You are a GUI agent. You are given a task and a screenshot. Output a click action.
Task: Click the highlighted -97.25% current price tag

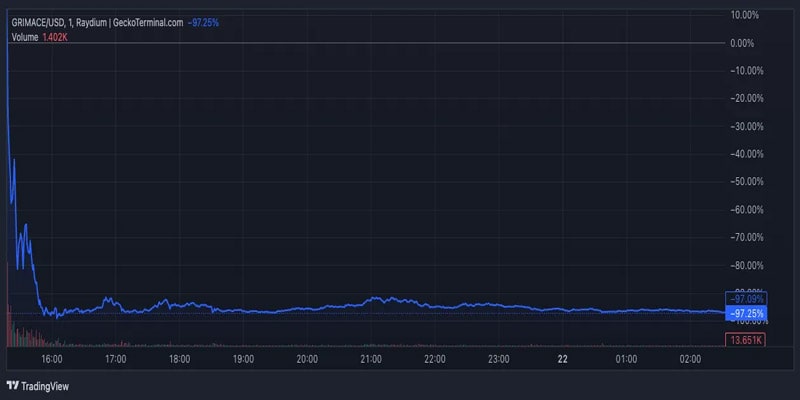(x=746, y=313)
